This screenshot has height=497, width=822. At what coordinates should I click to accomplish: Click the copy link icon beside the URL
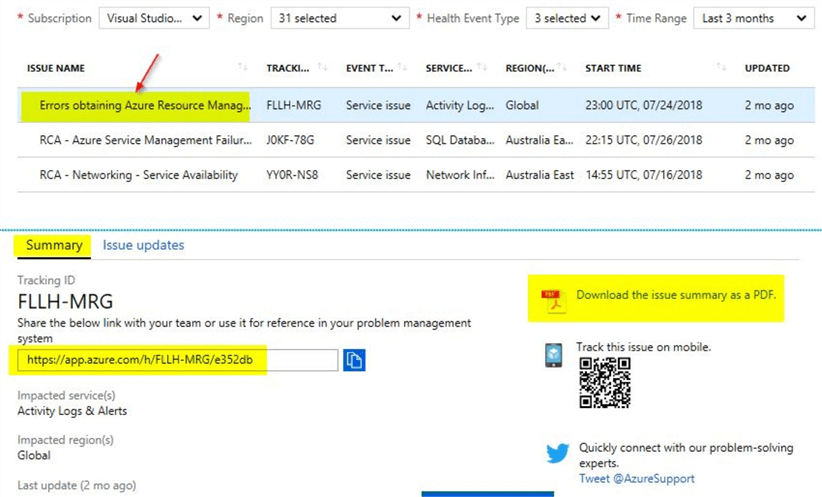pyautogui.click(x=354, y=360)
